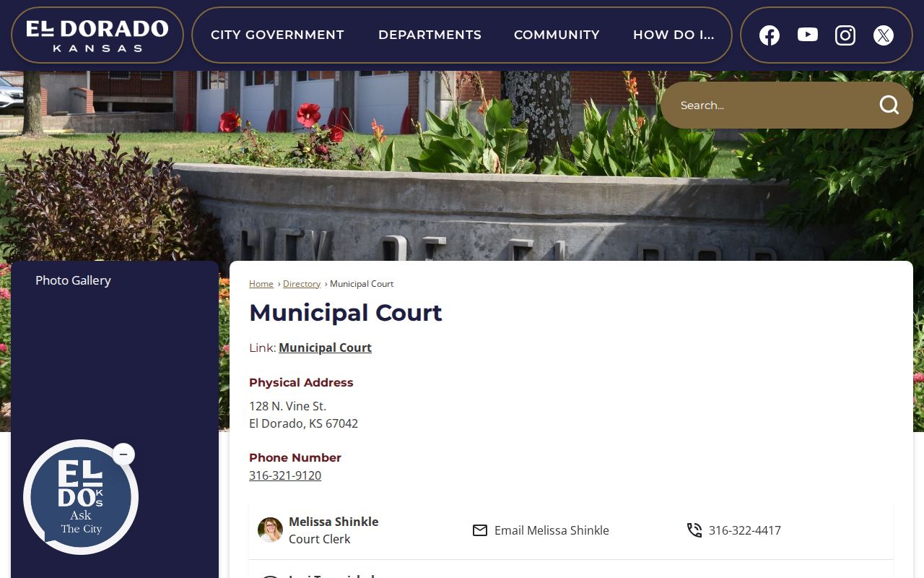The height and width of the screenshot is (578, 924).
Task: Minimize the Ask The City widget
Action: click(x=123, y=454)
